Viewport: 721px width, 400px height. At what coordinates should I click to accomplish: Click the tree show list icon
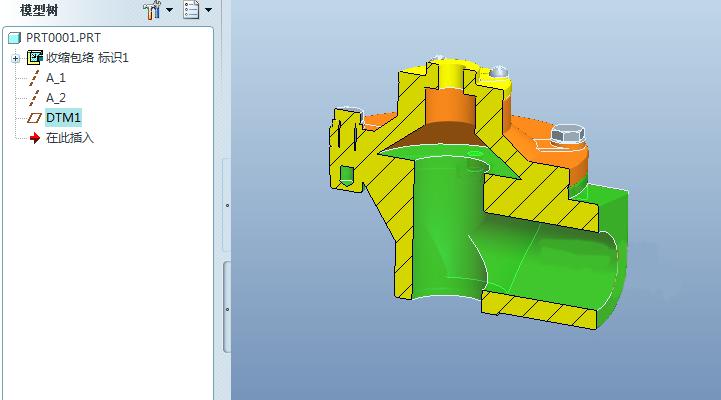pos(192,10)
